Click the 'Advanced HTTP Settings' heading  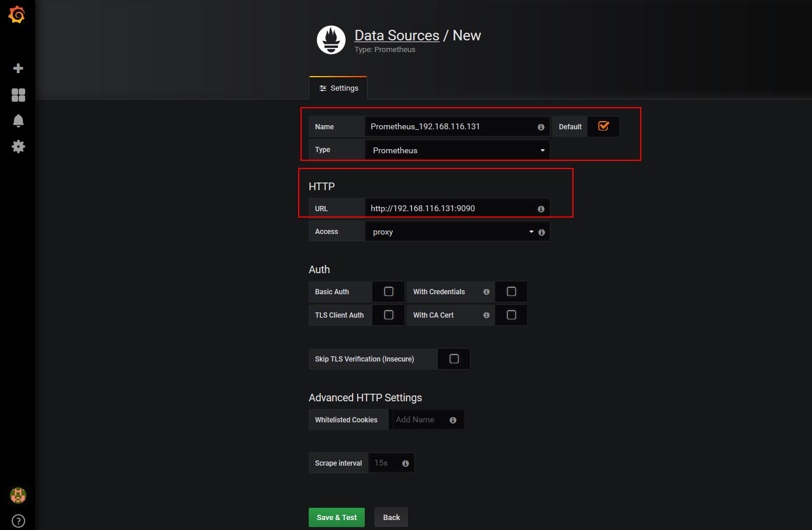pyautogui.click(x=365, y=398)
